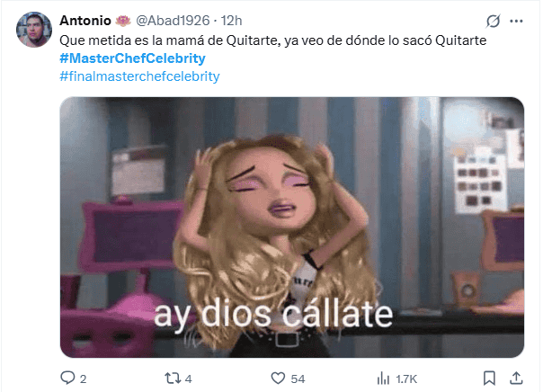Open the @Abad1926 handle link
This screenshot has width=552, height=392.
coord(173,21)
